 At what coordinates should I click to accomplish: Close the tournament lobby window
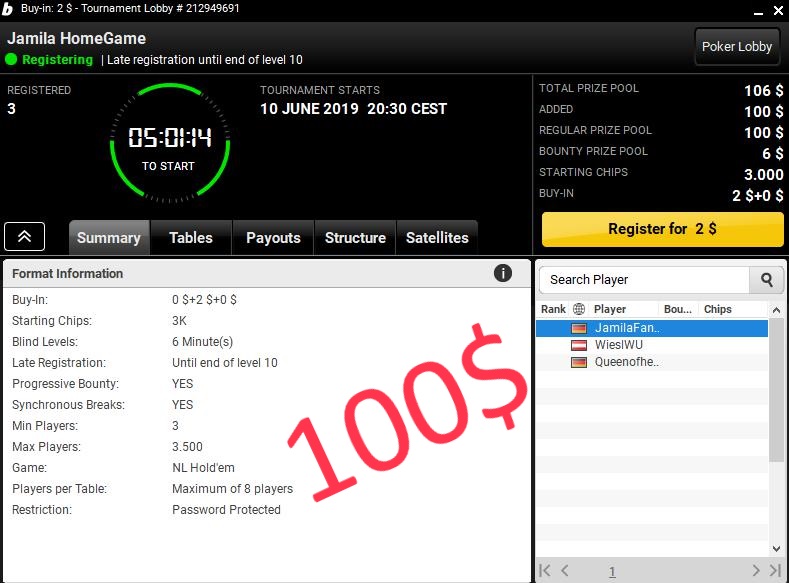click(778, 11)
